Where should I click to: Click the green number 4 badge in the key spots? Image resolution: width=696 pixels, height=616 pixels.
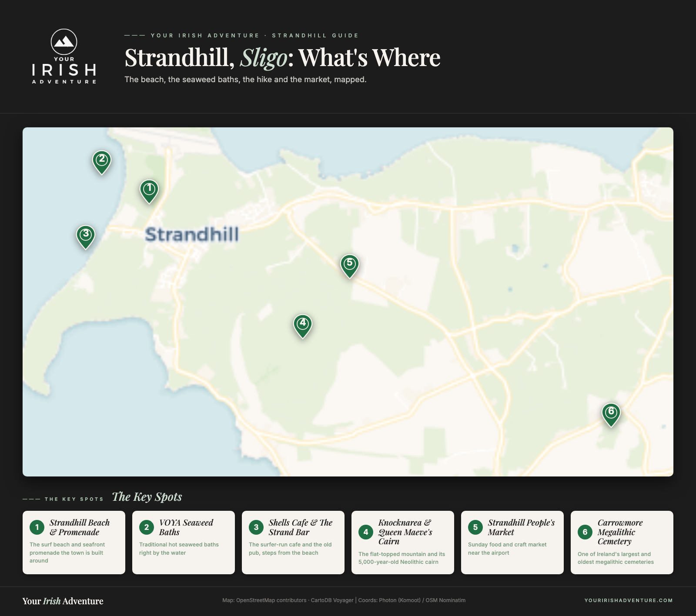point(366,532)
